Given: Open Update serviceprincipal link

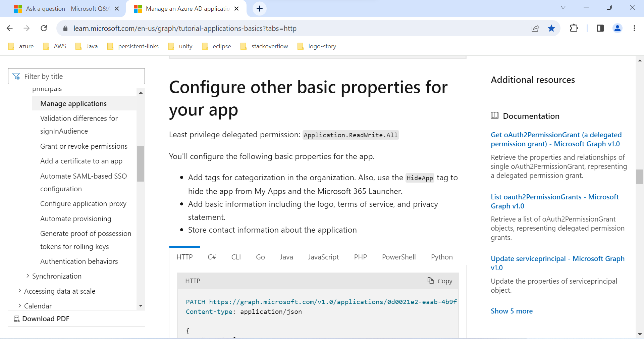Looking at the screenshot, I should point(557,263).
